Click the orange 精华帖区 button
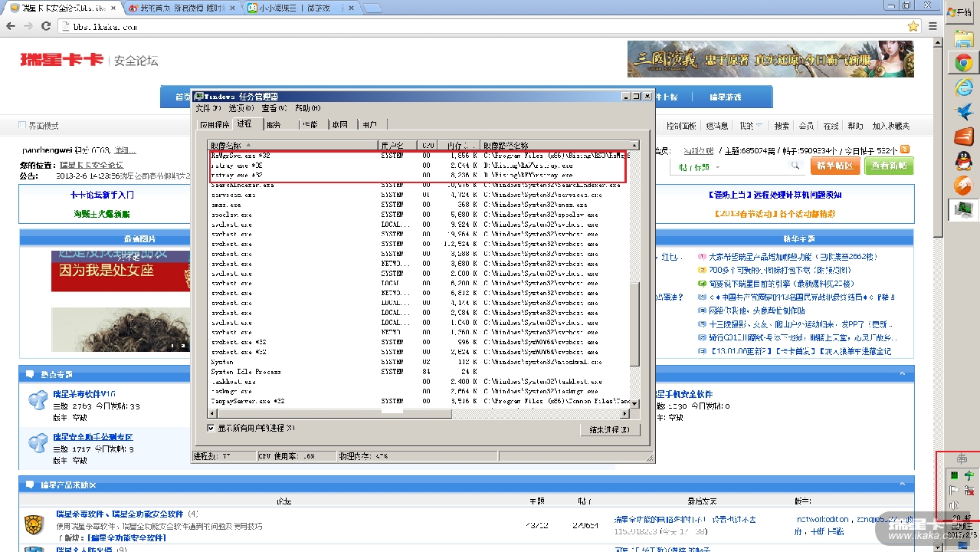 click(x=834, y=166)
